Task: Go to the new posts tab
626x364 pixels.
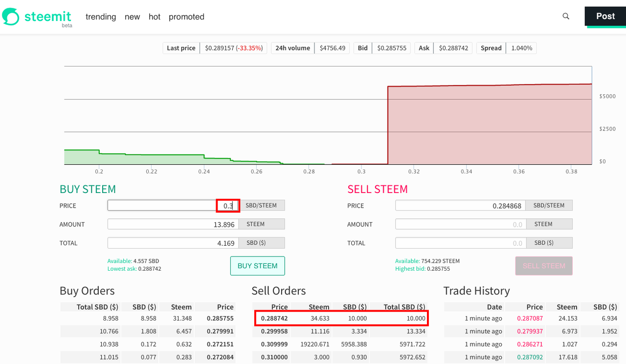Action: (132, 17)
